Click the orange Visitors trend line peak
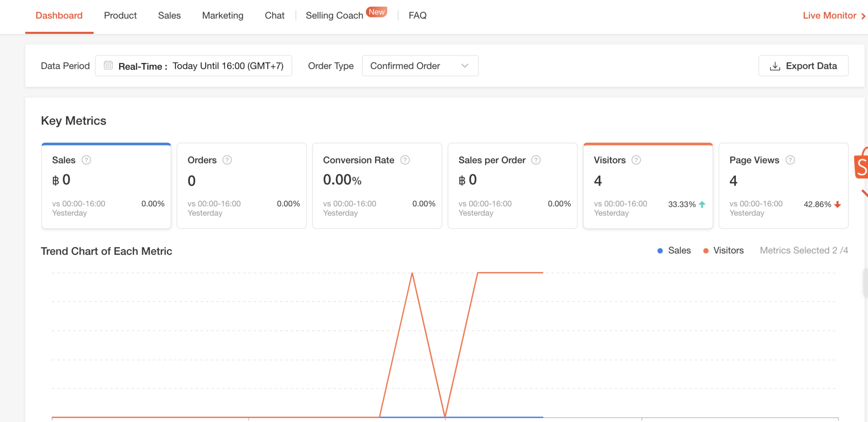Screen dimensions: 868x422 tap(412, 273)
